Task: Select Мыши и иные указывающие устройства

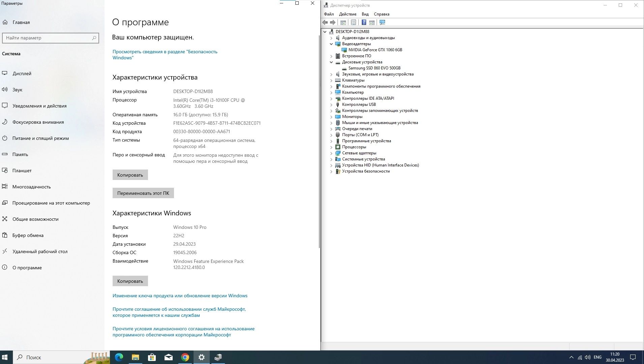Action: [380, 123]
